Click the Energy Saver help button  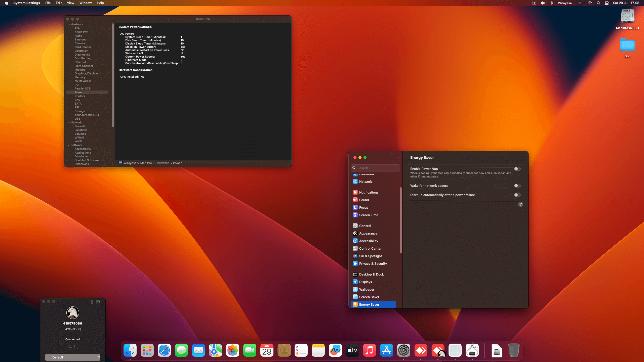(521, 204)
